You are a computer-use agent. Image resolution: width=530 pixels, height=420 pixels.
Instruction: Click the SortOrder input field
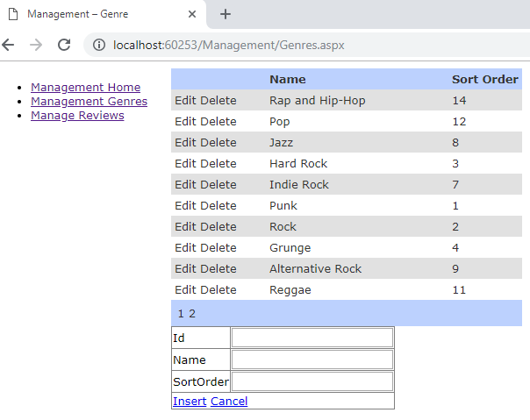[x=312, y=381]
